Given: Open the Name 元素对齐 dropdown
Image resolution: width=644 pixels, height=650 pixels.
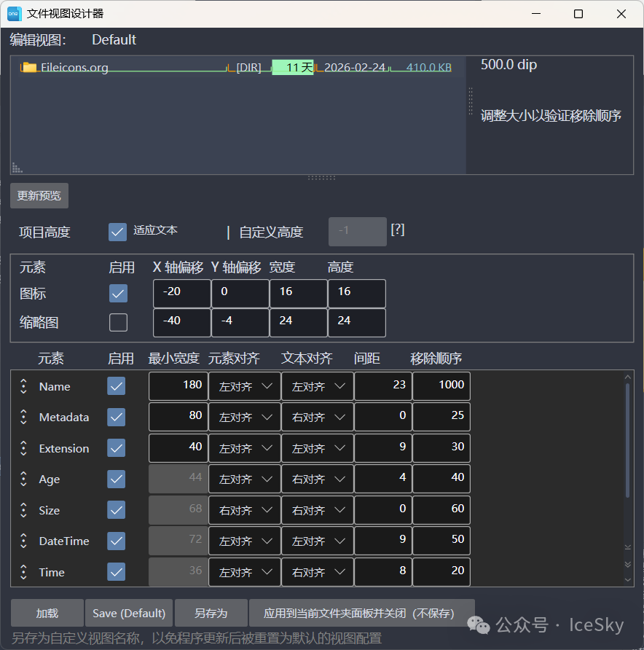Looking at the screenshot, I should point(245,386).
